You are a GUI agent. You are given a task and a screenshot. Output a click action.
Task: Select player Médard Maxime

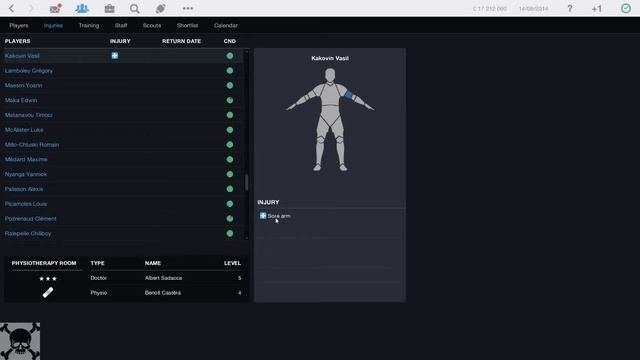[26, 159]
